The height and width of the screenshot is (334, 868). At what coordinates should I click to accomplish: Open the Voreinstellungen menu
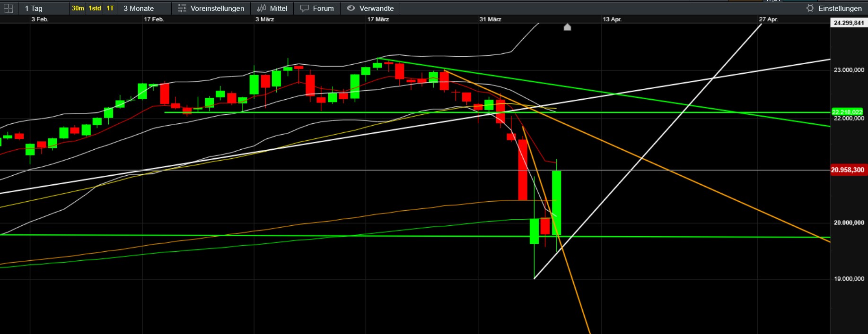211,8
